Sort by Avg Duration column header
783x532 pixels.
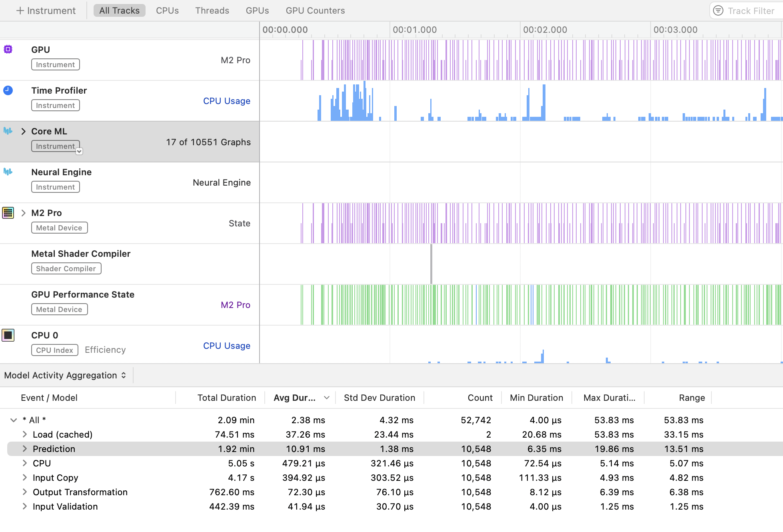coord(295,398)
